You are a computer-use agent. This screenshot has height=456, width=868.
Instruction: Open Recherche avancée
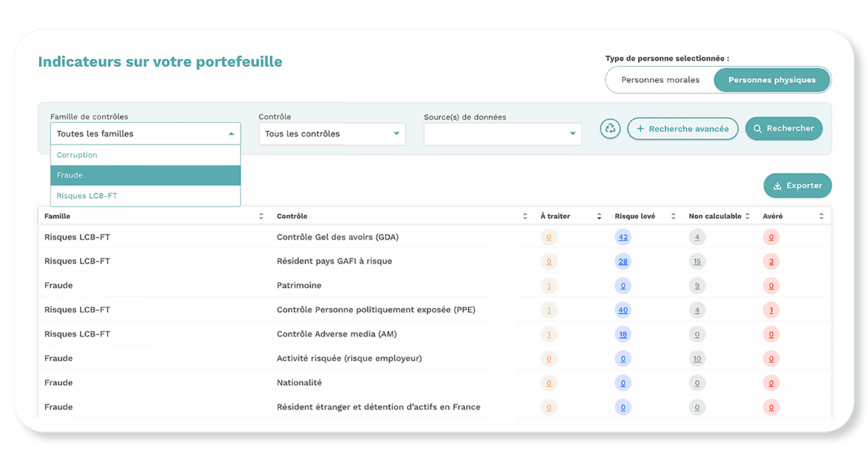click(x=683, y=129)
